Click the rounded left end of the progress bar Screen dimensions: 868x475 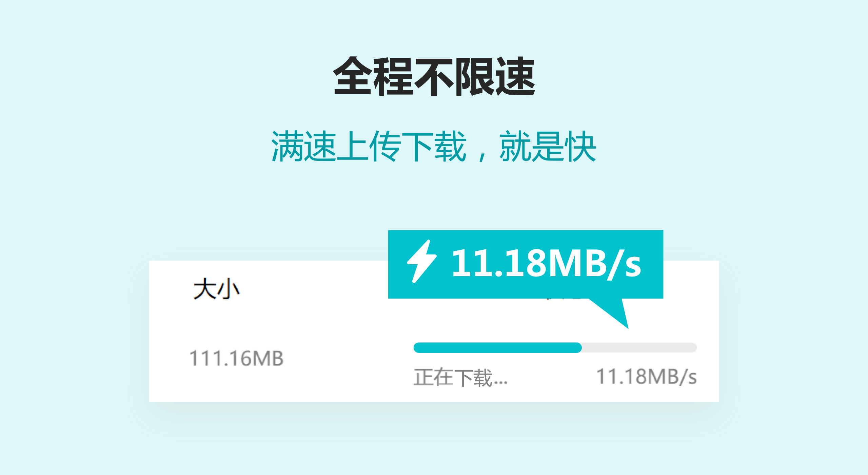(x=417, y=348)
